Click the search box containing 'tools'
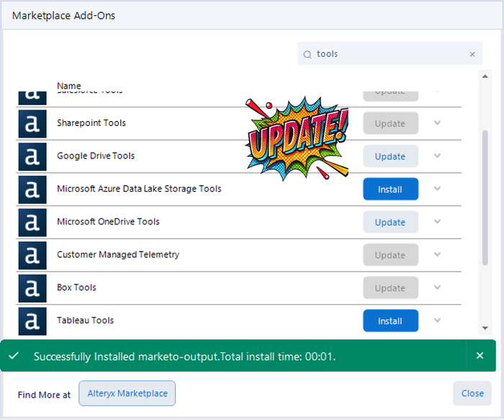This screenshot has height=420, width=504. point(390,54)
